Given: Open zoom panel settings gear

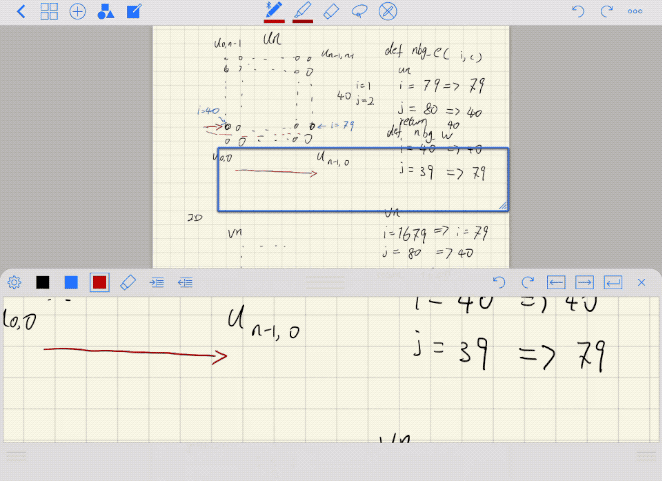Looking at the screenshot, I should click(x=14, y=282).
